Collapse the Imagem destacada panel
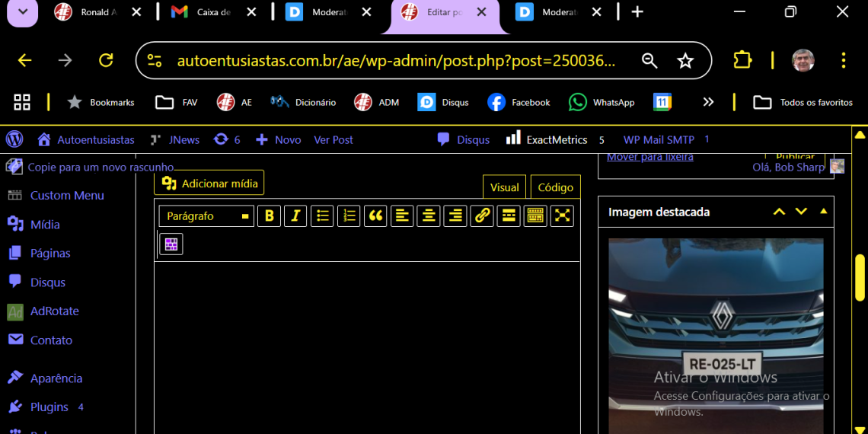 (x=823, y=212)
